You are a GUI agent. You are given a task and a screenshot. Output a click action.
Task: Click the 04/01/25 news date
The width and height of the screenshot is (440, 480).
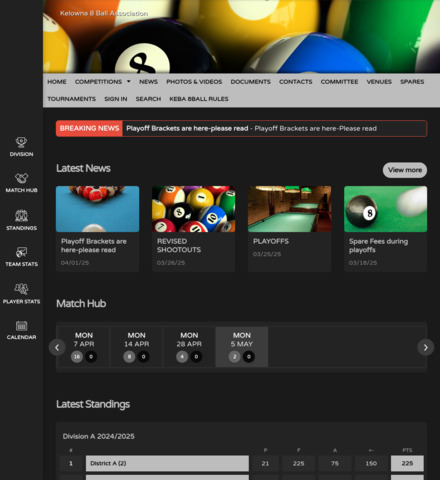pyautogui.click(x=75, y=263)
